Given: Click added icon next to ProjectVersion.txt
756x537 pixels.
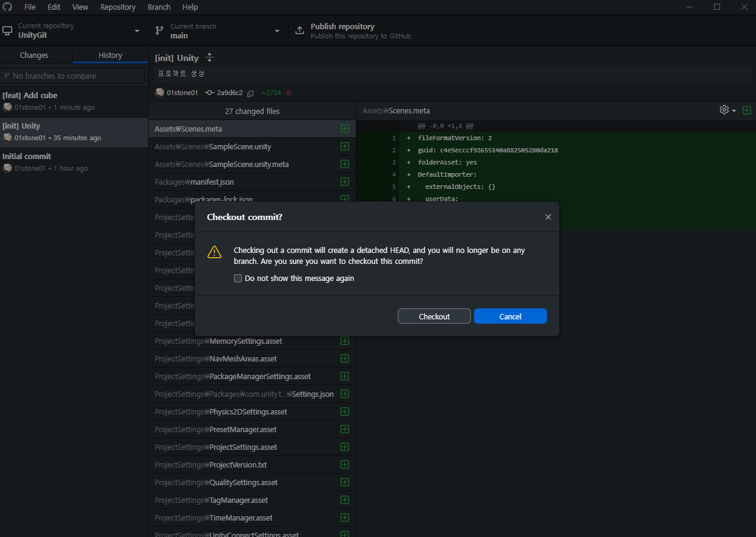Looking at the screenshot, I should click(x=345, y=464).
